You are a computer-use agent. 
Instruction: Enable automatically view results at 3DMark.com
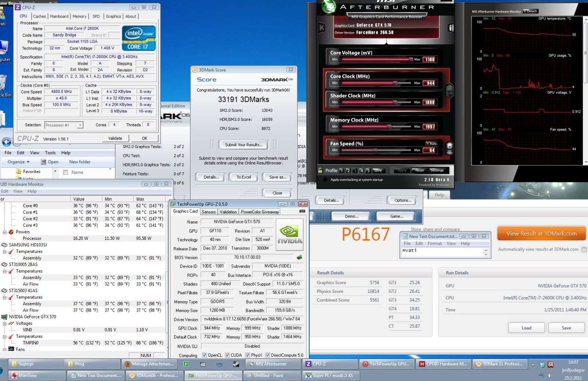tap(584, 249)
